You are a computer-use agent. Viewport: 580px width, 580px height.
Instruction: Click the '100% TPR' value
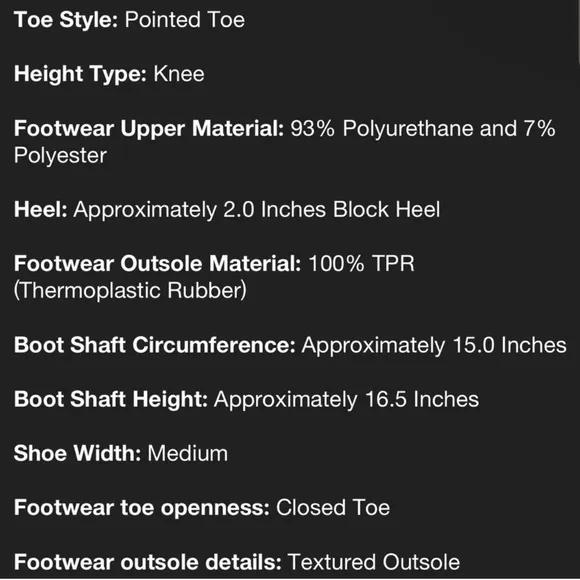tap(361, 264)
